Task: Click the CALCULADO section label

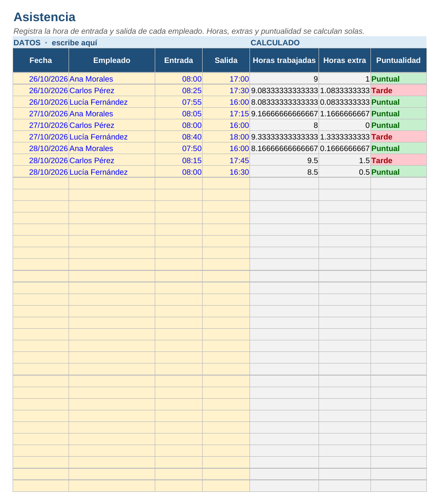Action: (x=275, y=43)
